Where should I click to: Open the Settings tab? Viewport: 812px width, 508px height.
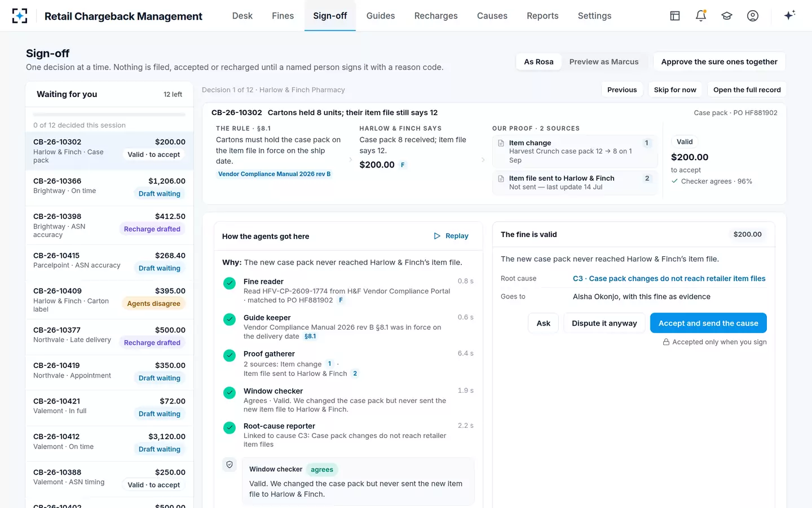point(594,16)
